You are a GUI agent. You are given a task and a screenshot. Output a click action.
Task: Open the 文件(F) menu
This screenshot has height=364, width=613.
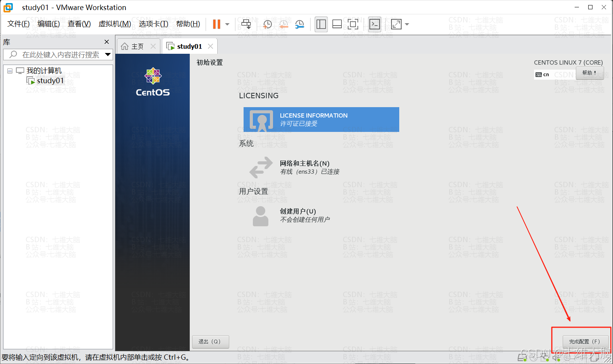tap(19, 24)
